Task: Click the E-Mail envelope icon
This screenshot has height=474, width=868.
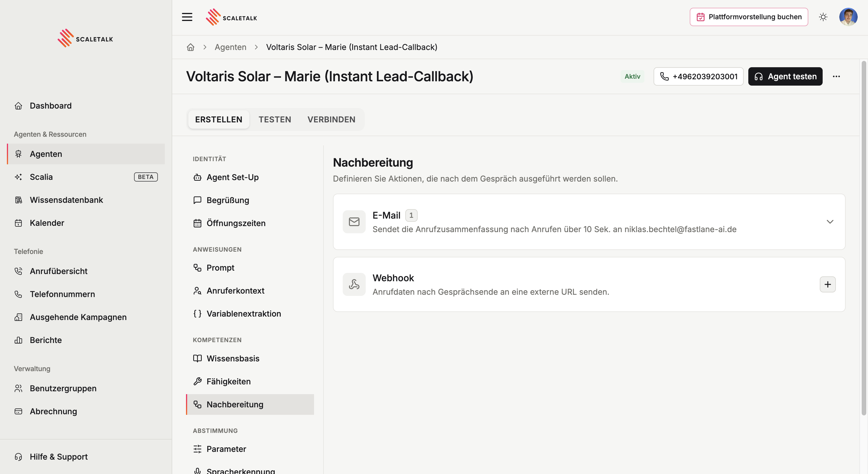Action: (x=354, y=222)
